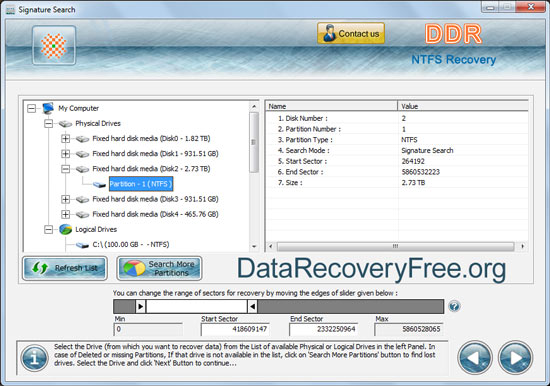Image resolution: width=550 pixels, height=386 pixels.
Task: Click the C:\ drive icon
Action: pos(82,245)
